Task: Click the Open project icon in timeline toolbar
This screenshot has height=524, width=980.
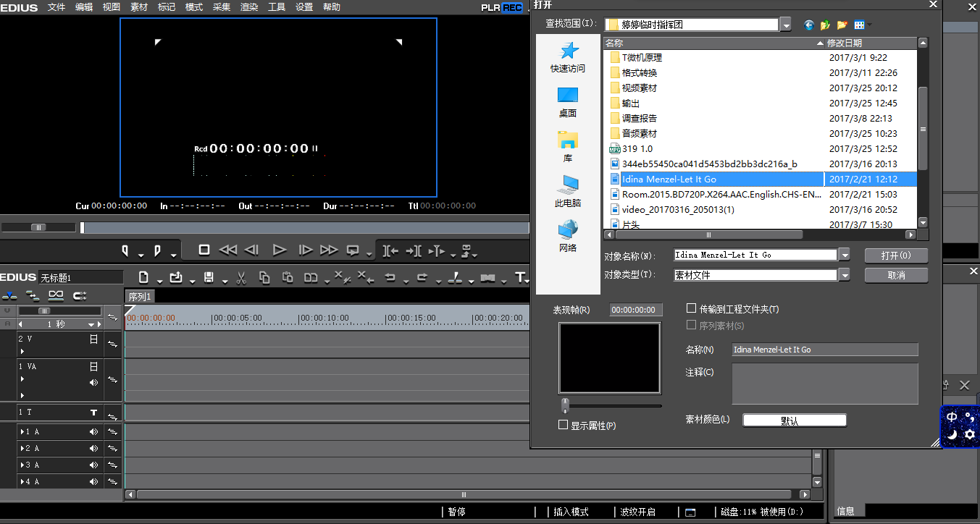Action: 176,277
